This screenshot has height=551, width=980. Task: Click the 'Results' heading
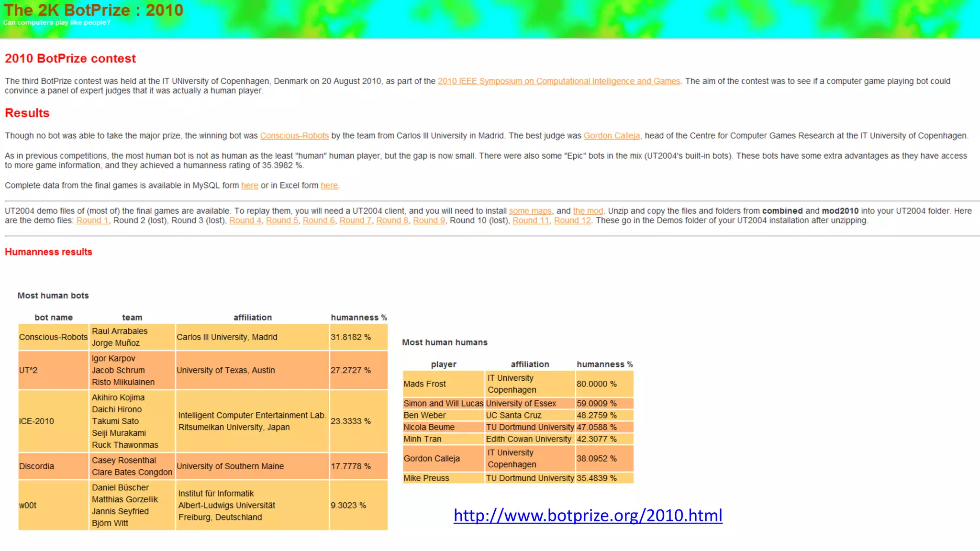[27, 113]
